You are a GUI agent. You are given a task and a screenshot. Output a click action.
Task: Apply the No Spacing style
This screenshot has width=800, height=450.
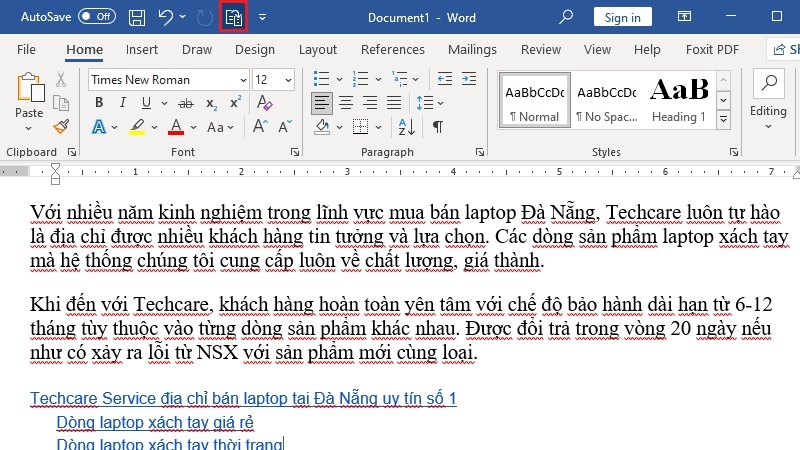pyautogui.click(x=607, y=100)
